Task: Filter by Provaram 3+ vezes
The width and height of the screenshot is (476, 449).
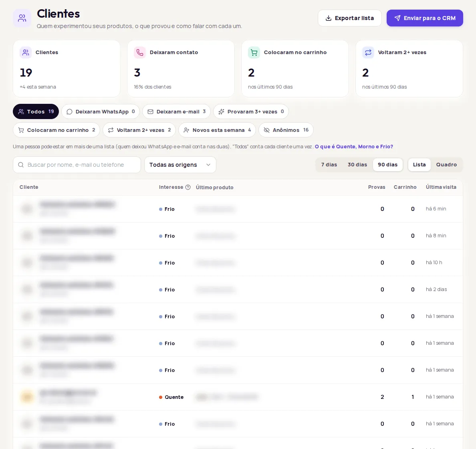Action: 251,112
